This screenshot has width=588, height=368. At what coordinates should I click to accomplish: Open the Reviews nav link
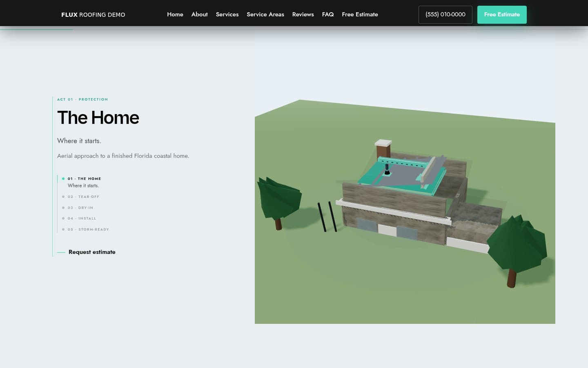click(303, 14)
